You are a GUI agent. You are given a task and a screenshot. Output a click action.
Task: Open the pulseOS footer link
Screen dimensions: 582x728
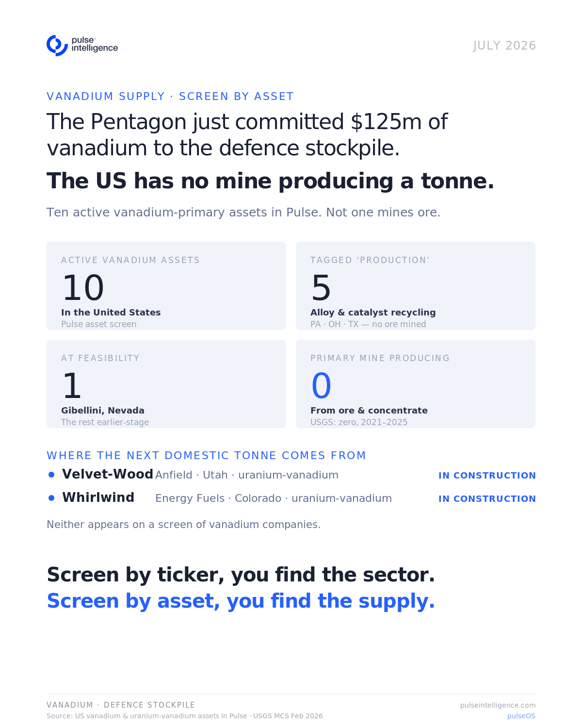tap(521, 716)
